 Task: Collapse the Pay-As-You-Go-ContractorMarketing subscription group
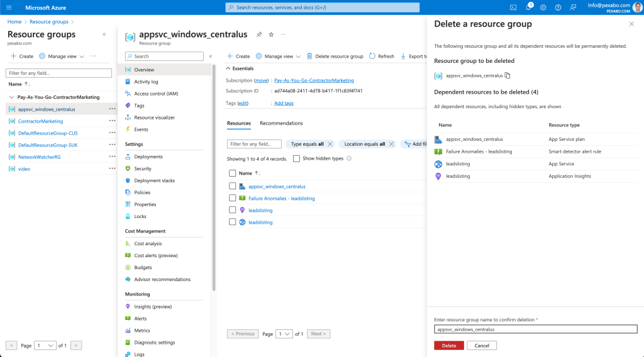pos(11,97)
